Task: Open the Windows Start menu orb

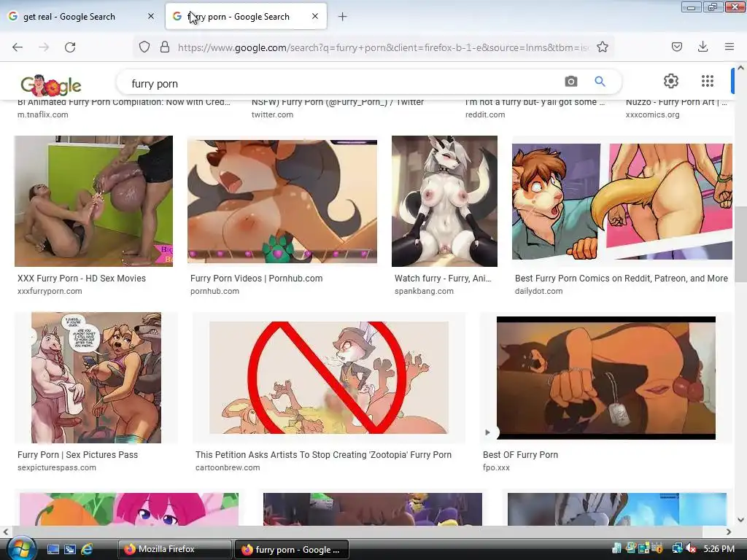Action: (20, 549)
